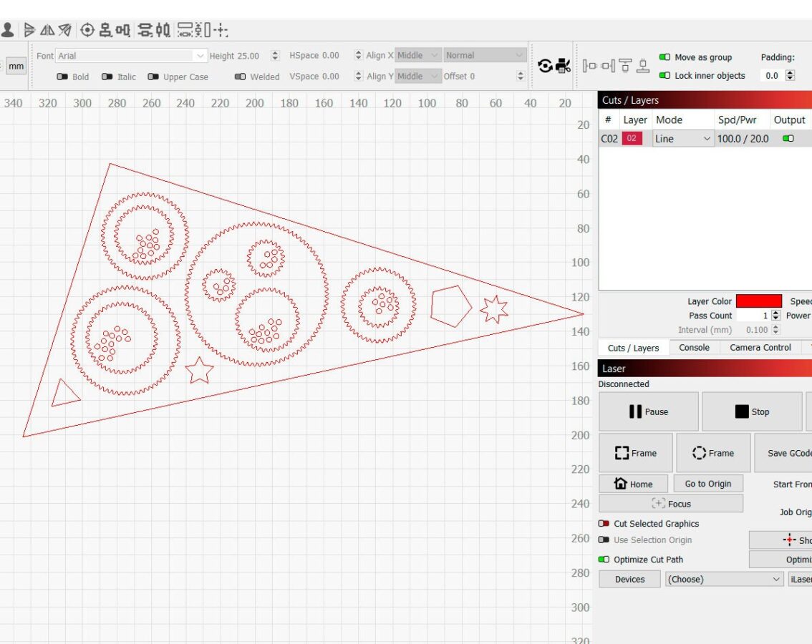Disable the Optimize Cut Path toggle
This screenshot has height=644, width=812.
point(604,560)
